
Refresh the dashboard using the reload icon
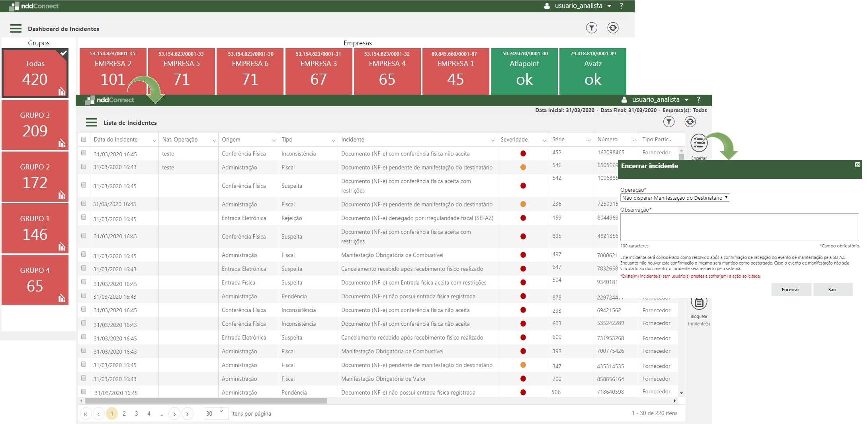tap(613, 28)
